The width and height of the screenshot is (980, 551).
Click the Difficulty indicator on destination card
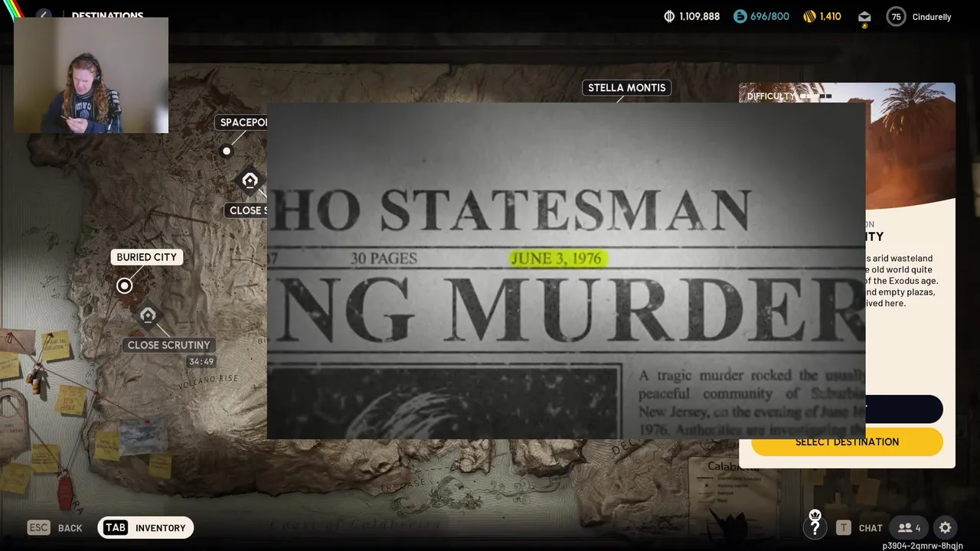(789, 96)
